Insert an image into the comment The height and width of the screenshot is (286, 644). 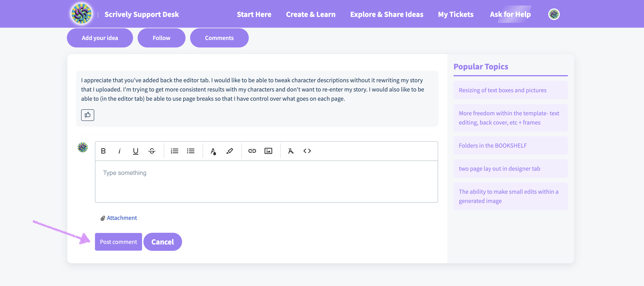[268, 151]
